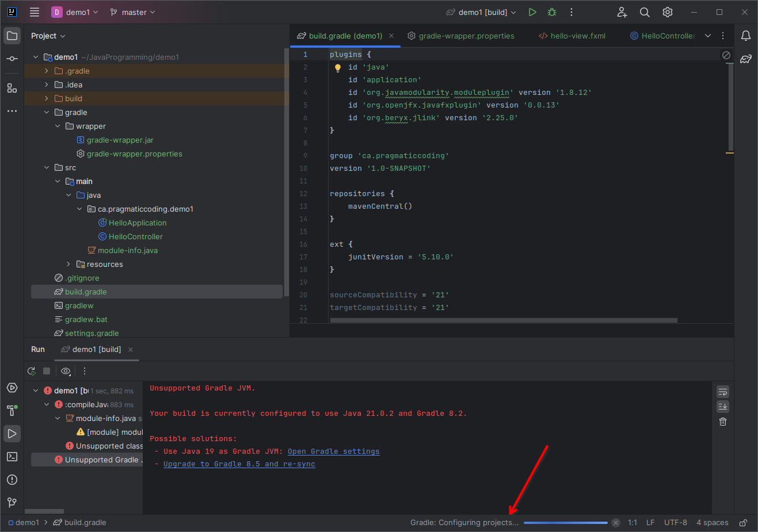Open Code With Me add-user icon

coord(622,12)
